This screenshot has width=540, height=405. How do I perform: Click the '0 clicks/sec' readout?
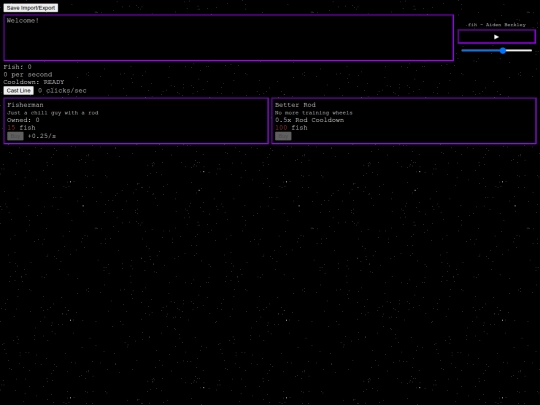click(62, 91)
